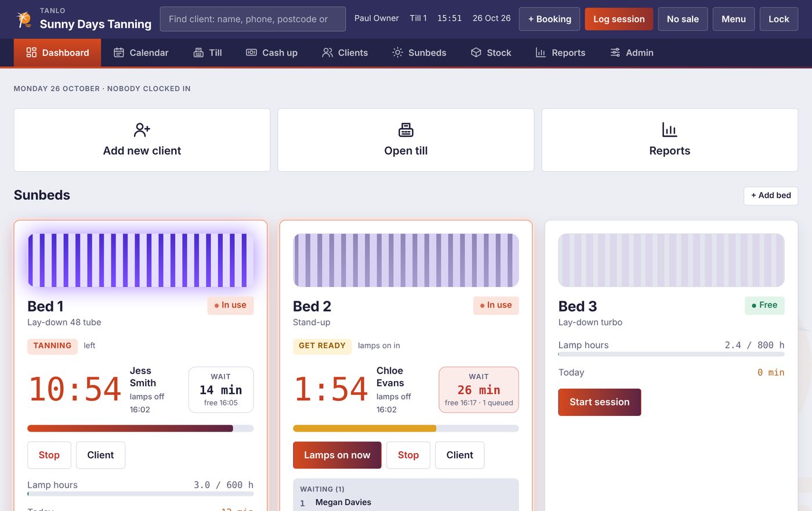Click the Bed 3 lamp tubes graphic

pyautogui.click(x=672, y=260)
